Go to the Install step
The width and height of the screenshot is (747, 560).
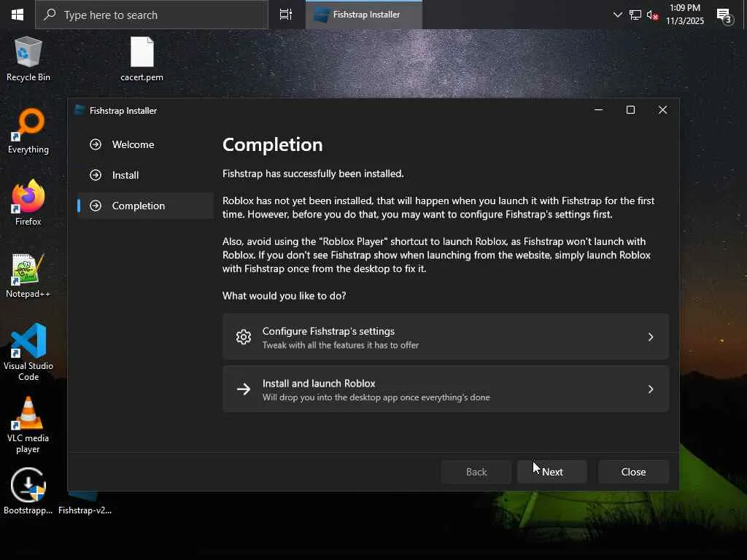[145, 175]
